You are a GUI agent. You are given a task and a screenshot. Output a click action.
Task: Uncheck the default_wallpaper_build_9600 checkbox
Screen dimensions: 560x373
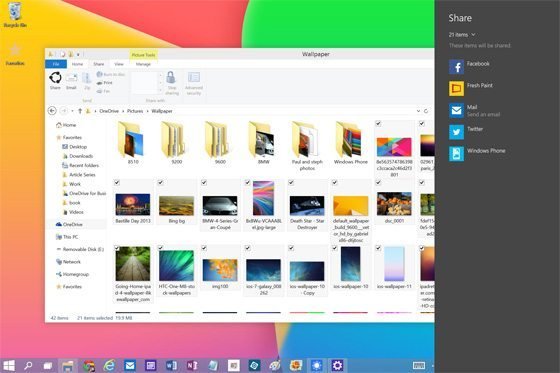point(335,183)
